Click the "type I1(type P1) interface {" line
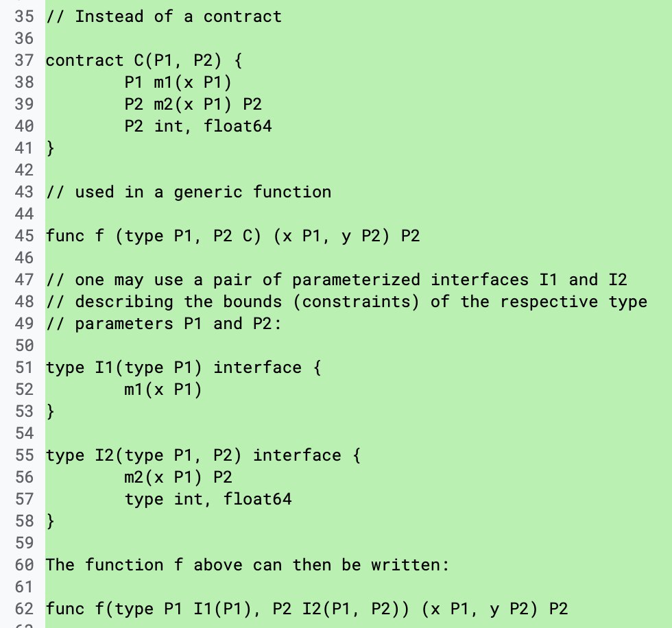 point(183,367)
